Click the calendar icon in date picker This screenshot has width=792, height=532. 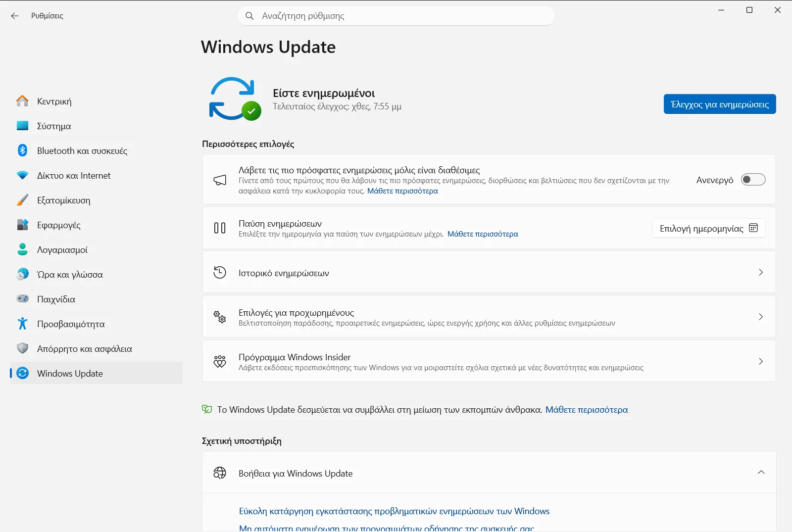[753, 228]
